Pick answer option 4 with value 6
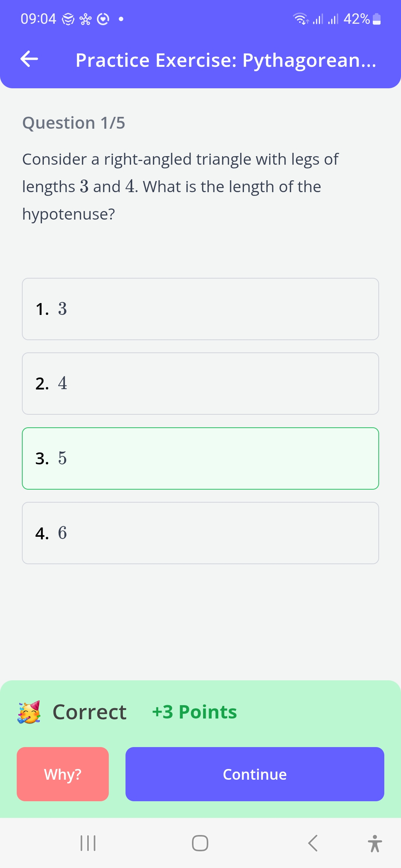Image resolution: width=401 pixels, height=868 pixels. pos(200,533)
